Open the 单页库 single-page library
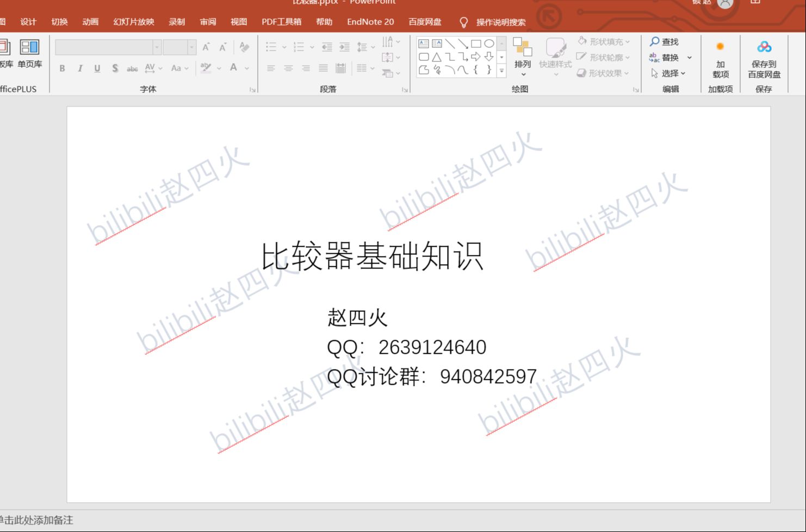806x532 pixels. point(29,53)
